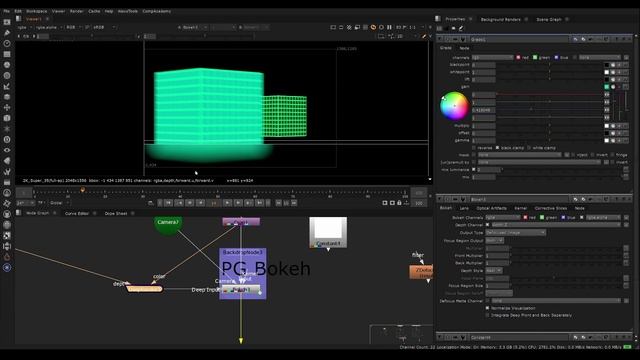Open the Viewer sRGB colorspace dropdown
The image size is (640, 360).
[104, 27]
